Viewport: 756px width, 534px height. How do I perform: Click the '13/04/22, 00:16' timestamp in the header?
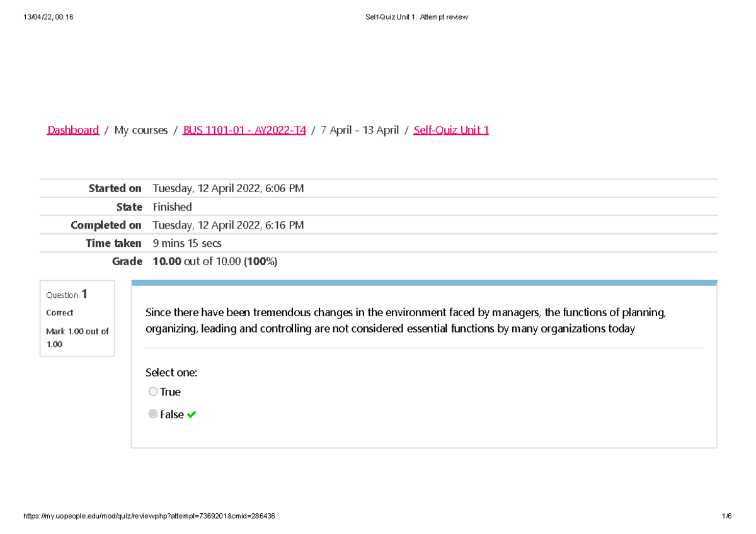coord(49,17)
